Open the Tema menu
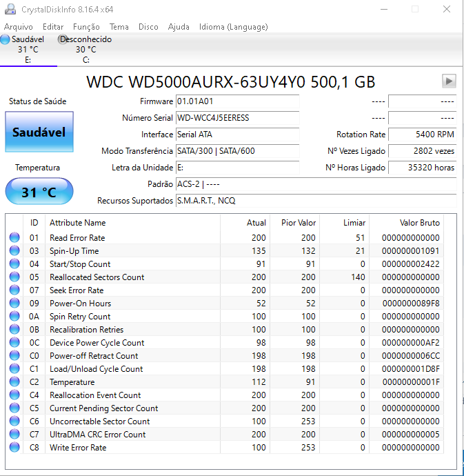The height and width of the screenshot is (476, 464). click(119, 27)
